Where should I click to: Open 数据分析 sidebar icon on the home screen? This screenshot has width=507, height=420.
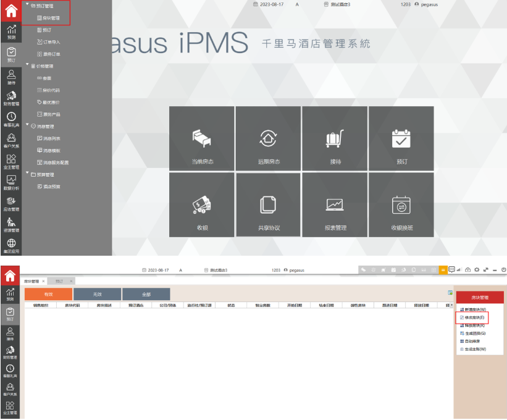pos(11,182)
